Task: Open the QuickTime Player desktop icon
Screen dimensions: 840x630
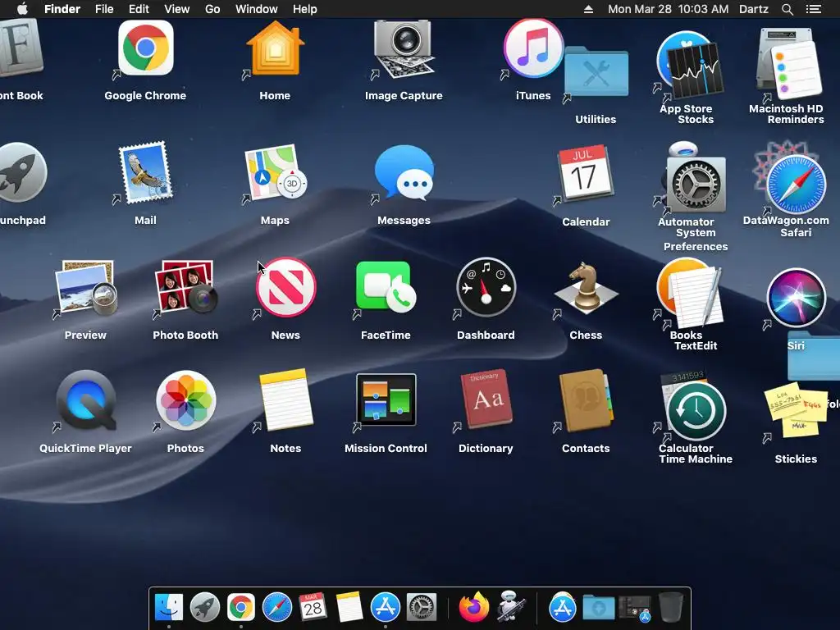Action: (85, 400)
